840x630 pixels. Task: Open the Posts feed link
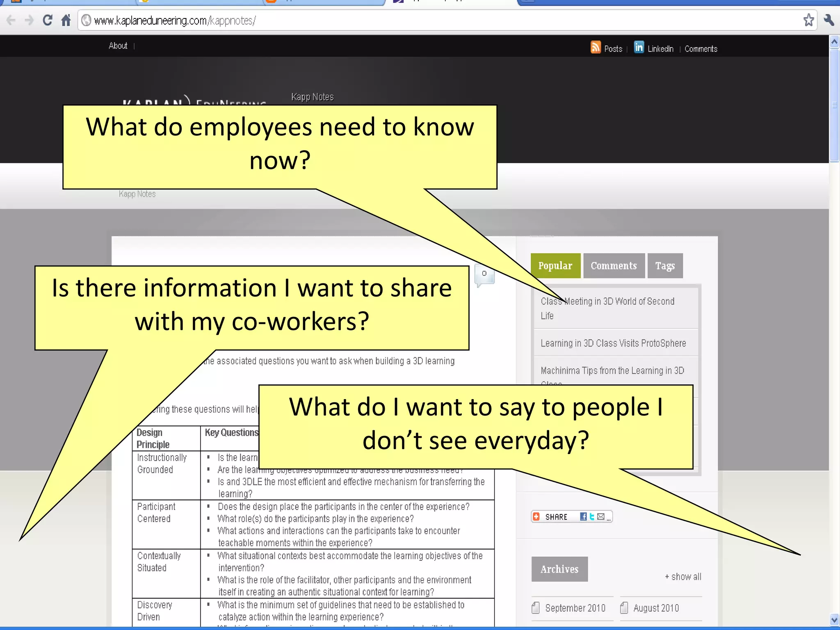[x=613, y=49]
